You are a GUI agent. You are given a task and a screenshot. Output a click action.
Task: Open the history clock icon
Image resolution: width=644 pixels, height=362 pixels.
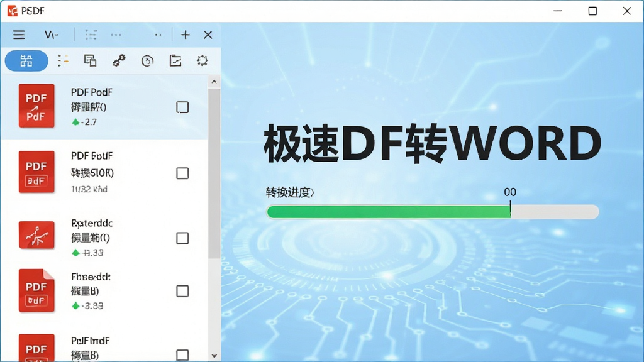(147, 61)
